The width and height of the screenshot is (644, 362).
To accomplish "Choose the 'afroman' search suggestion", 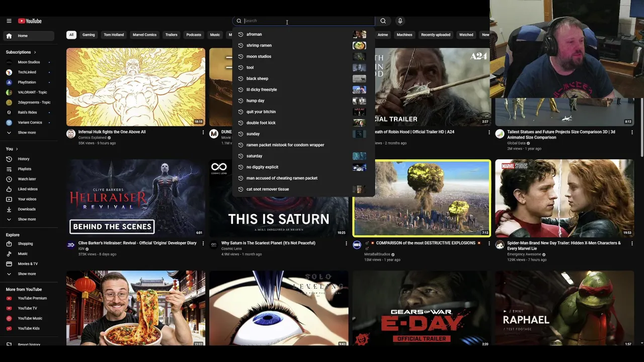I will coord(303,34).
